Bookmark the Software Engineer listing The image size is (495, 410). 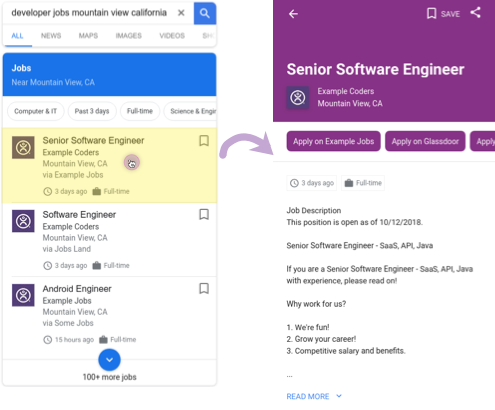click(x=204, y=214)
